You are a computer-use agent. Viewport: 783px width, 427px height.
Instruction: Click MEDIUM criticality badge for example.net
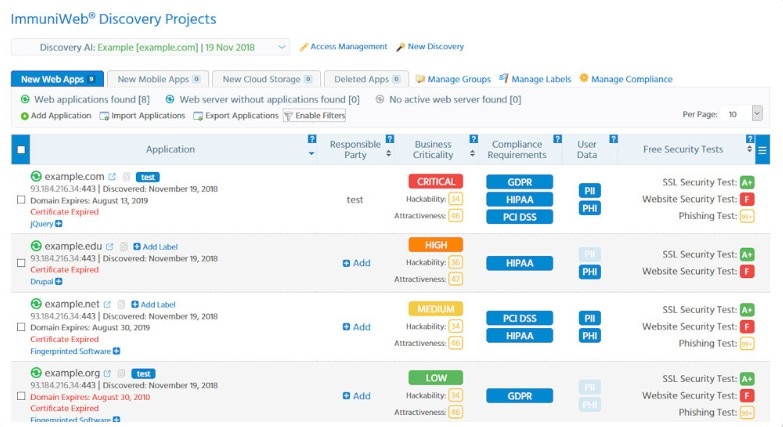436,309
